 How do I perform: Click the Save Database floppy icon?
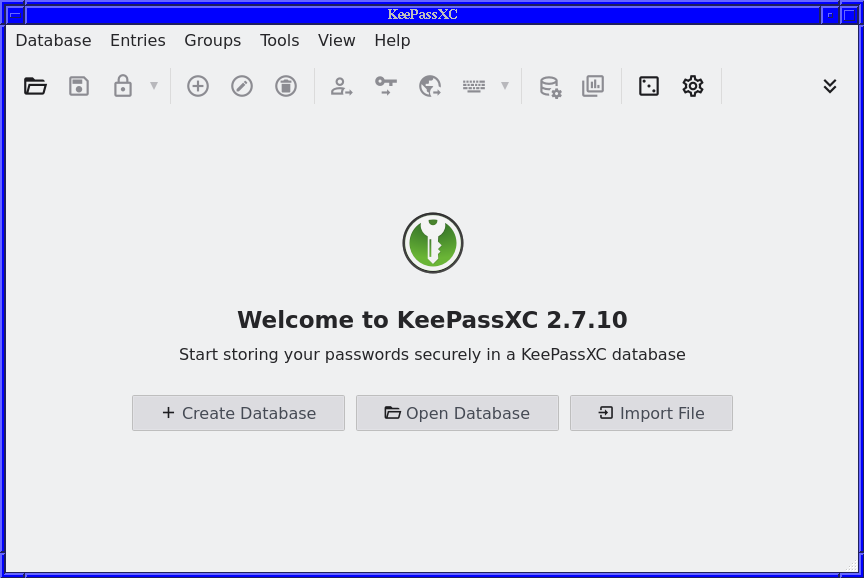79,86
